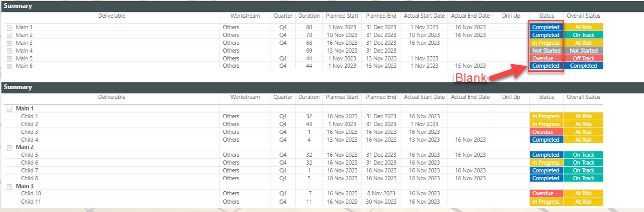This screenshot has height=212, width=644.
Task: Select Main 4 Not Started status cell
Action: point(546,51)
